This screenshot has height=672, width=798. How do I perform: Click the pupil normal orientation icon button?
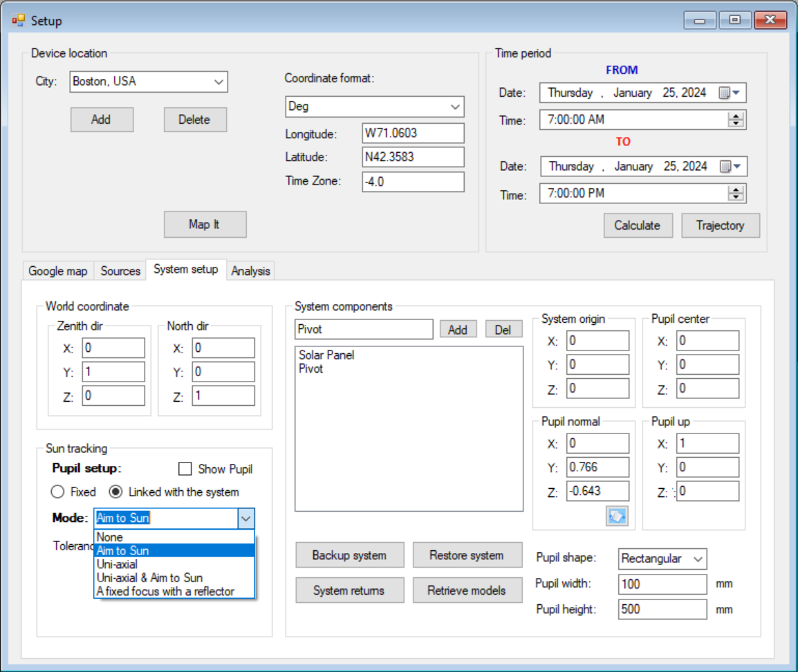pyautogui.click(x=617, y=516)
